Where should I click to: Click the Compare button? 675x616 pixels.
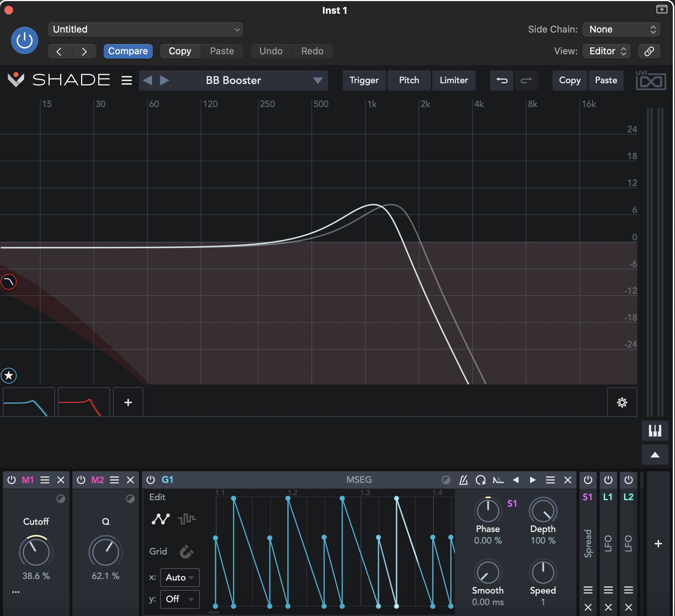click(x=128, y=51)
